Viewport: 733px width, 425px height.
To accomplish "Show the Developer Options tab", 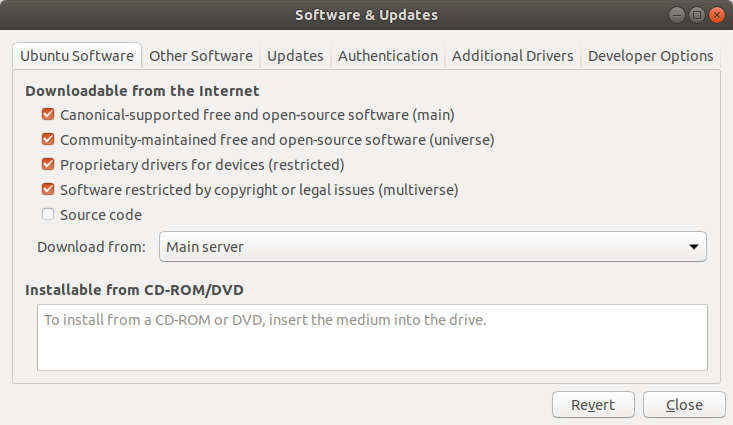I will point(650,56).
